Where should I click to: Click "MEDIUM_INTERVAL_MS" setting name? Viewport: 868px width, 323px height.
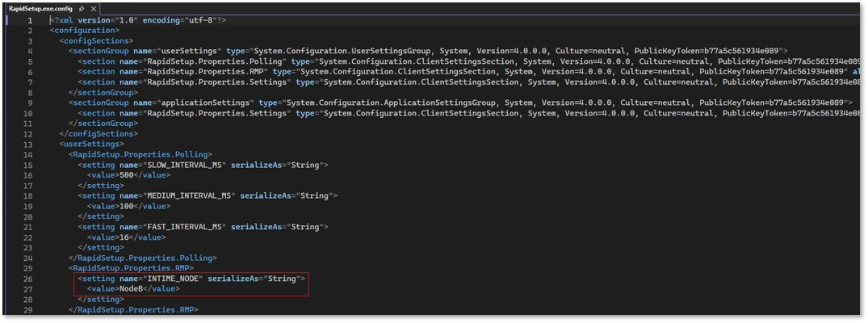pos(187,195)
